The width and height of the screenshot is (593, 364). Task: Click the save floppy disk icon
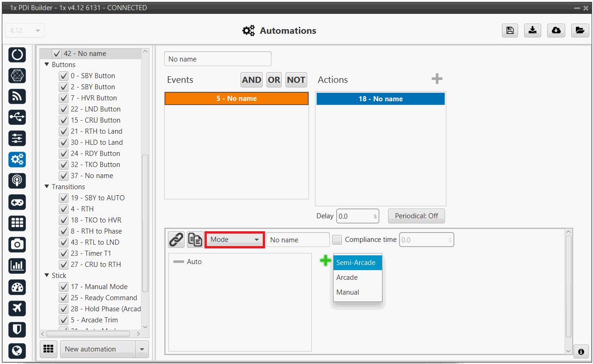pos(509,31)
